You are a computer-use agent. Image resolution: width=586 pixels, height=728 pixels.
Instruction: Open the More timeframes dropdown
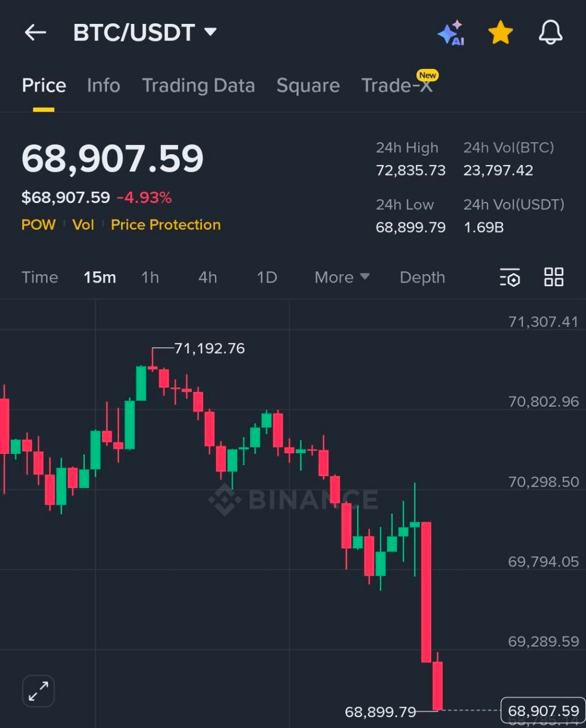coord(342,278)
